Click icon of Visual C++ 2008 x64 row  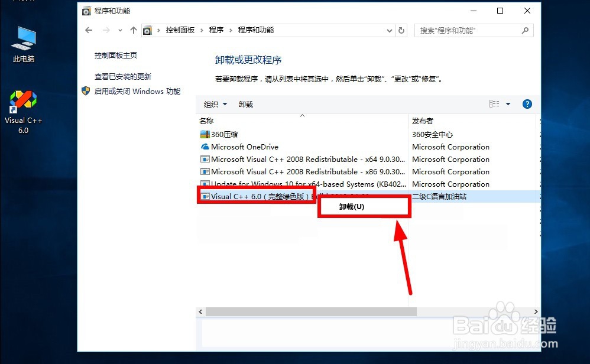(205, 159)
